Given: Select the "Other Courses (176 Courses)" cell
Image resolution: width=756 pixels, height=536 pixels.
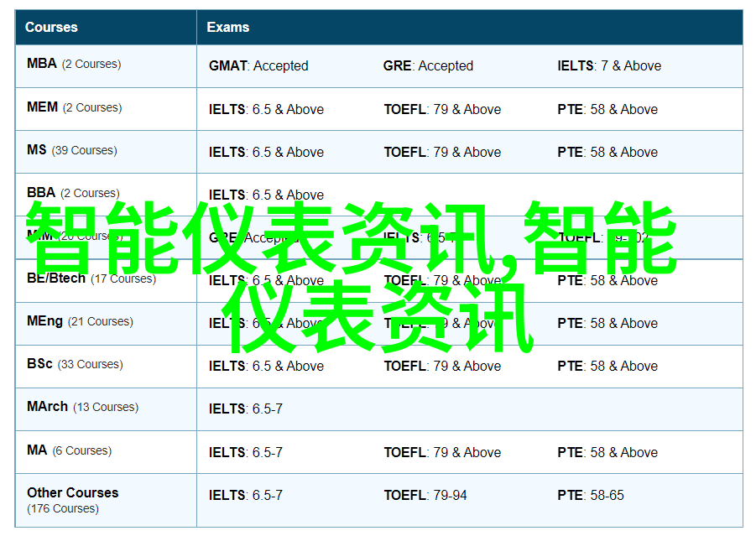Looking at the screenshot, I should click(106, 500).
